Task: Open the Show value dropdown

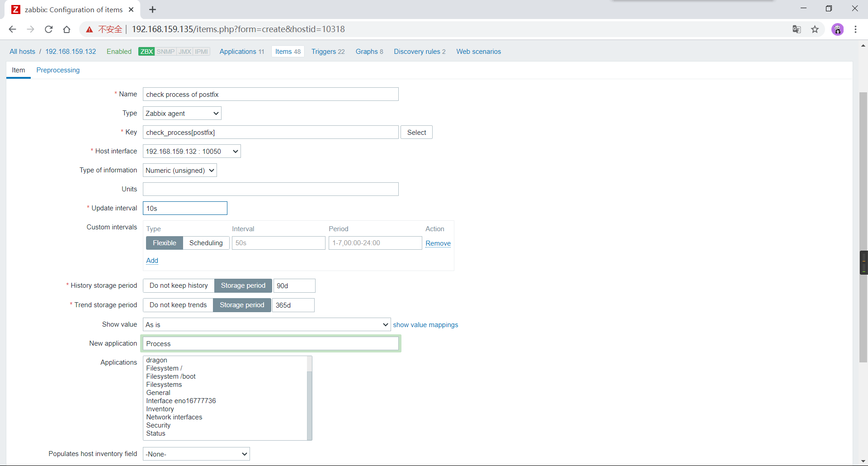Action: [x=267, y=325]
